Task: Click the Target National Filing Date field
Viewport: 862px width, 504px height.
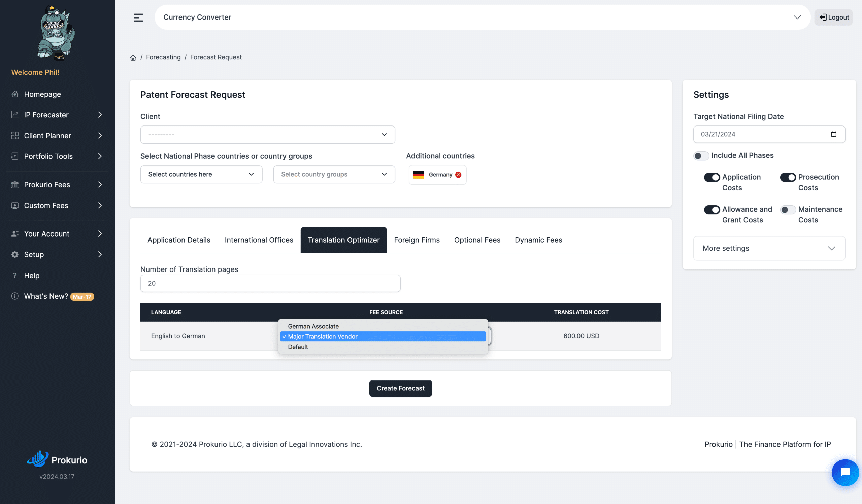Action: [x=769, y=134]
